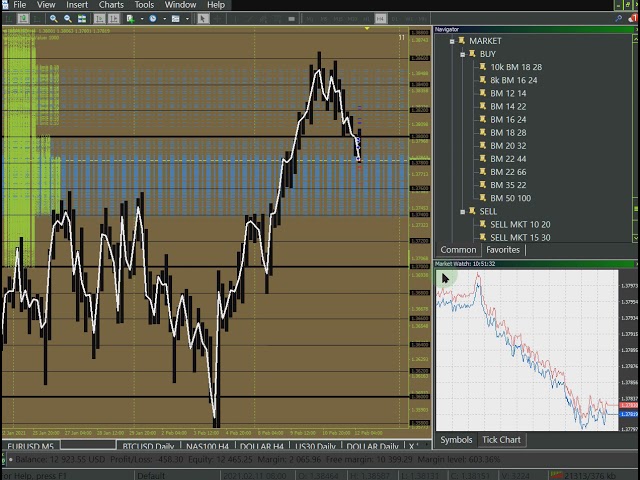Click the Zoom In magnifier icon
This screenshot has width=640, height=480.
[x=54, y=18]
